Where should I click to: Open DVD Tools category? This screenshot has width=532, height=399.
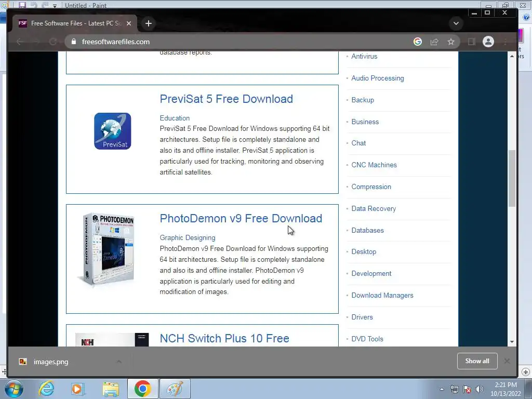[367, 339]
